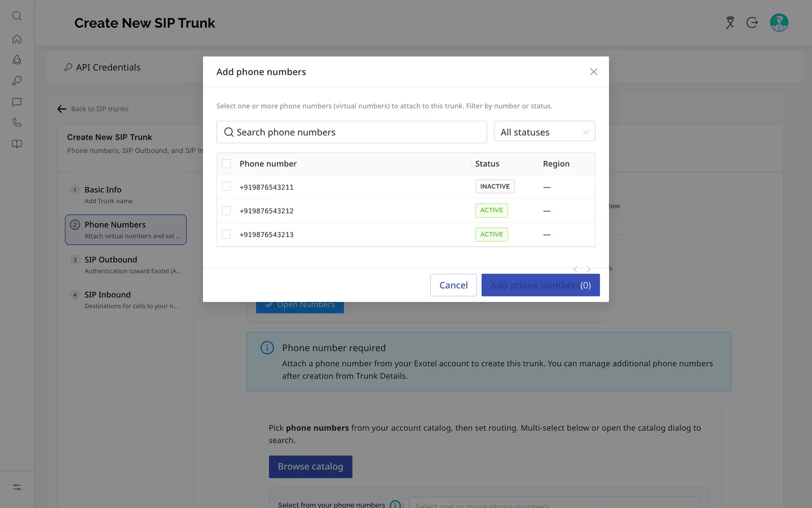This screenshot has height=508, width=812.
Task: Click the Search phone numbers field
Action: (352, 132)
